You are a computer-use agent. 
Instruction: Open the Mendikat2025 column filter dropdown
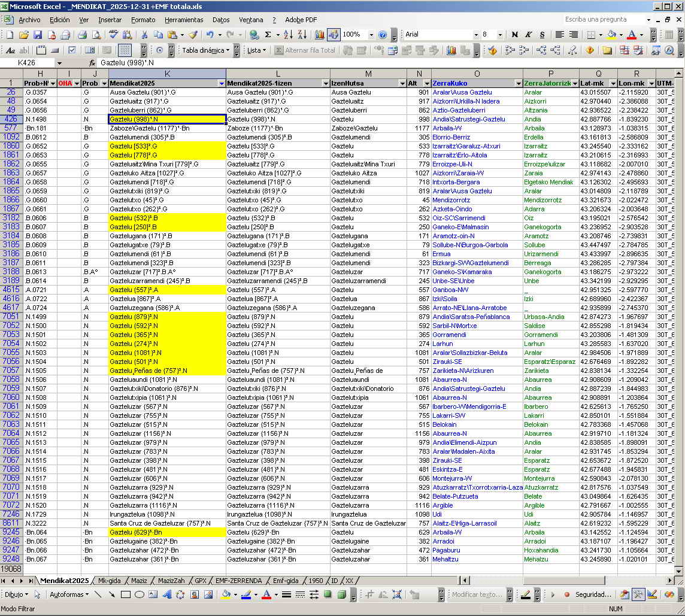point(222,83)
